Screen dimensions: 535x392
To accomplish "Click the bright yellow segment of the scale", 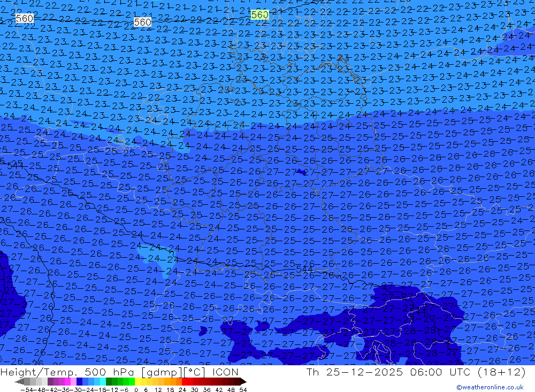I will 138,381.
